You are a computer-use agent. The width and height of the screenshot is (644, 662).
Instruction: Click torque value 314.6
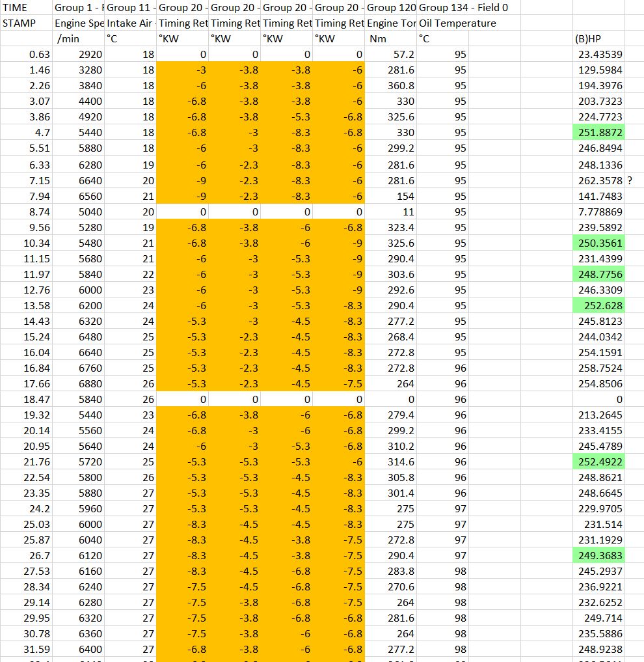click(x=391, y=462)
